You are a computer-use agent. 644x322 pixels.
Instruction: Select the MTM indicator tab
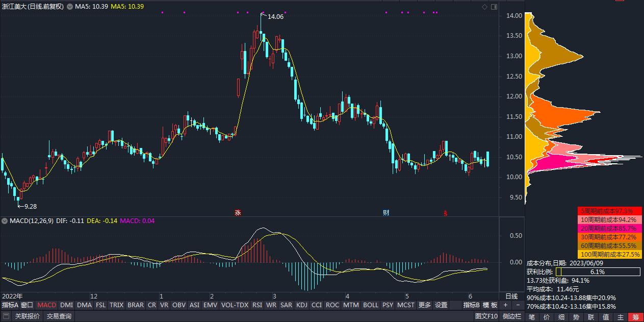pos(351,305)
